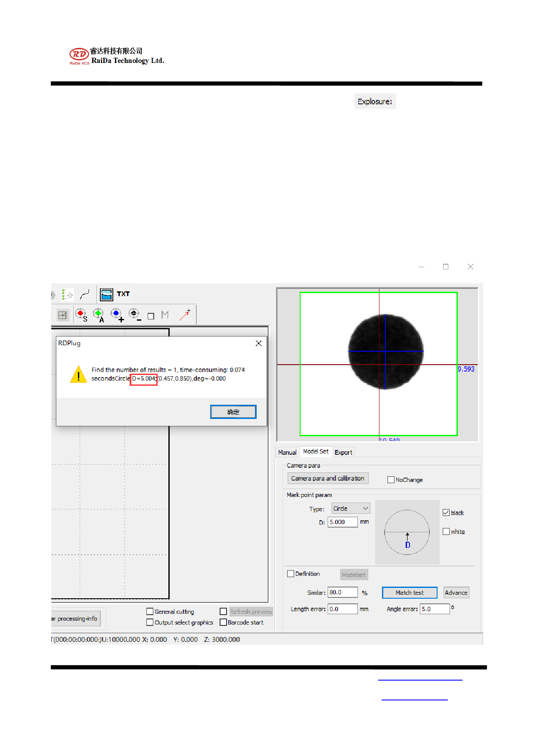Click the red arrow with plus icon

click(185, 315)
